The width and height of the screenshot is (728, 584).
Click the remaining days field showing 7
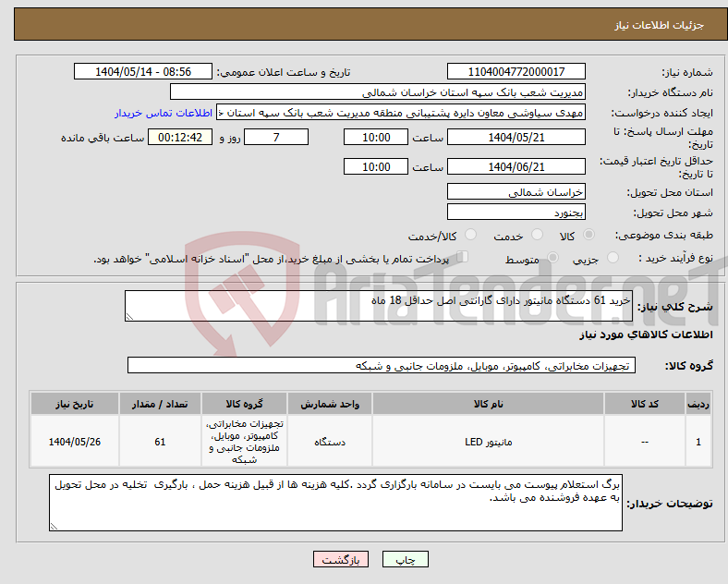tap(276, 137)
